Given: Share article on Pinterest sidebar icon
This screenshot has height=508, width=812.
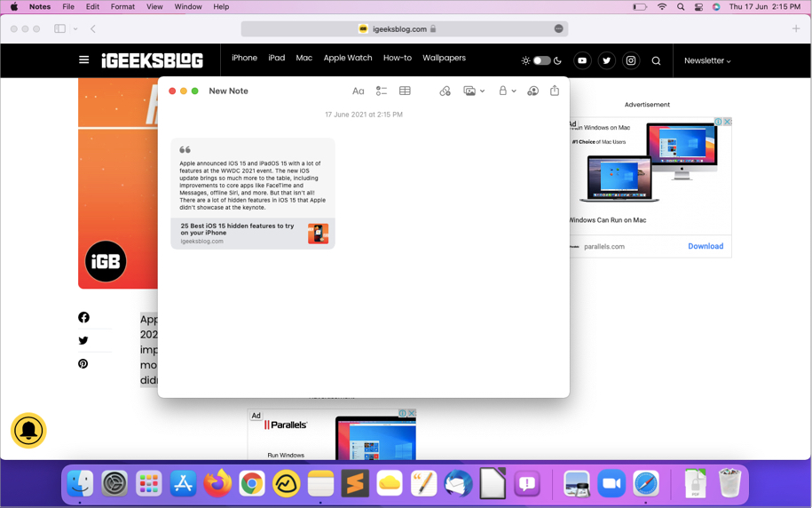Looking at the screenshot, I should tap(83, 363).
